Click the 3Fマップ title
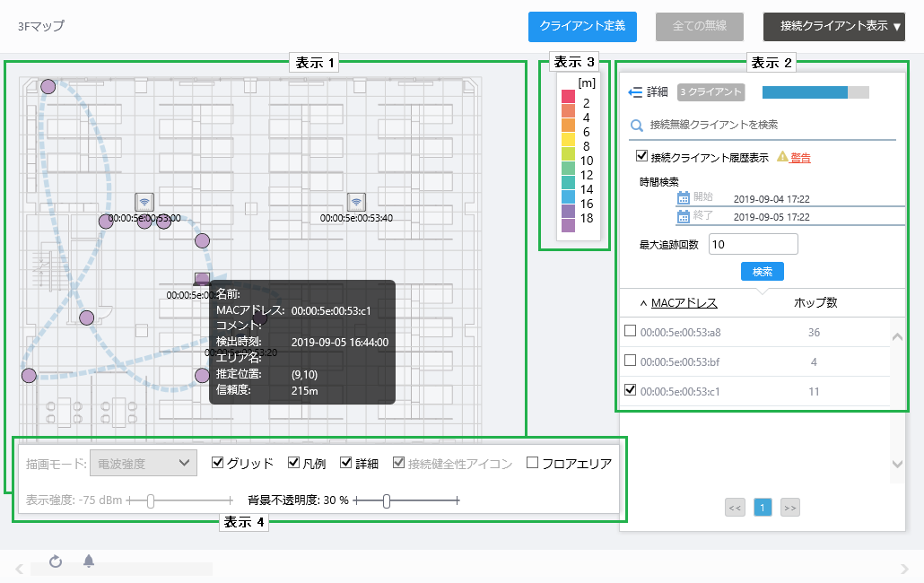 (x=40, y=26)
